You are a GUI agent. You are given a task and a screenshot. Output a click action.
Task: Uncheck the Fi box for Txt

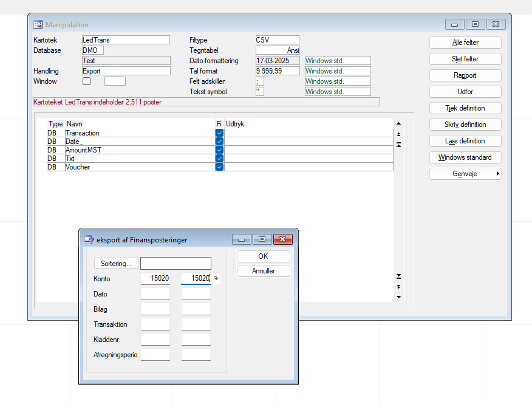pyautogui.click(x=219, y=158)
